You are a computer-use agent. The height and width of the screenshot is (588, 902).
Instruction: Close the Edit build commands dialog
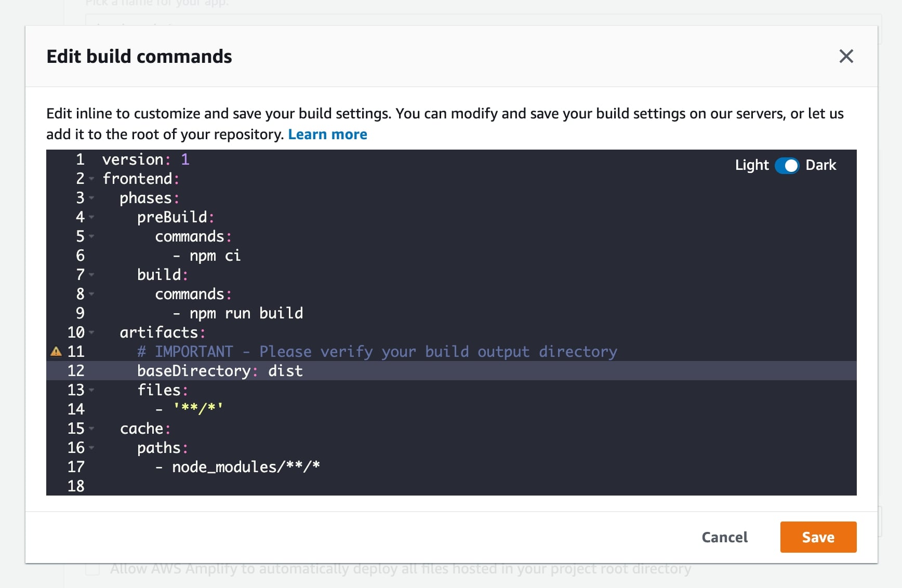pyautogui.click(x=846, y=56)
